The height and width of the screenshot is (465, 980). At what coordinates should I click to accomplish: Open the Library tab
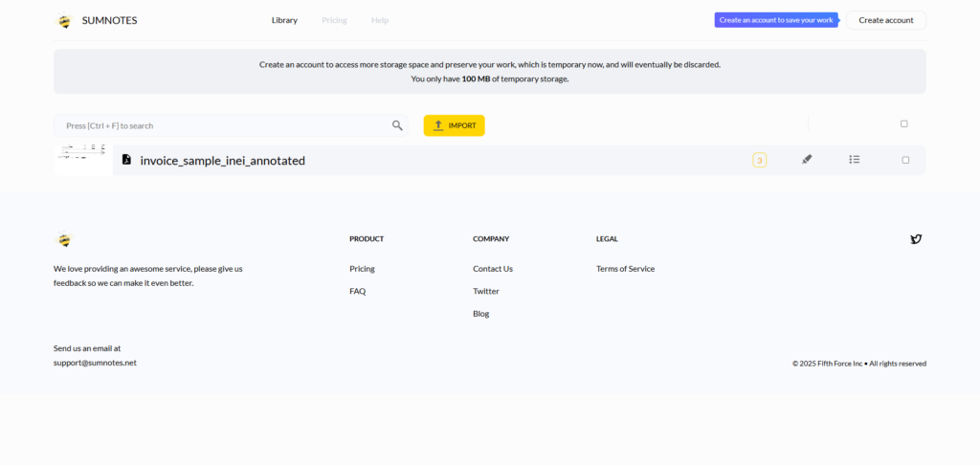click(x=284, y=20)
